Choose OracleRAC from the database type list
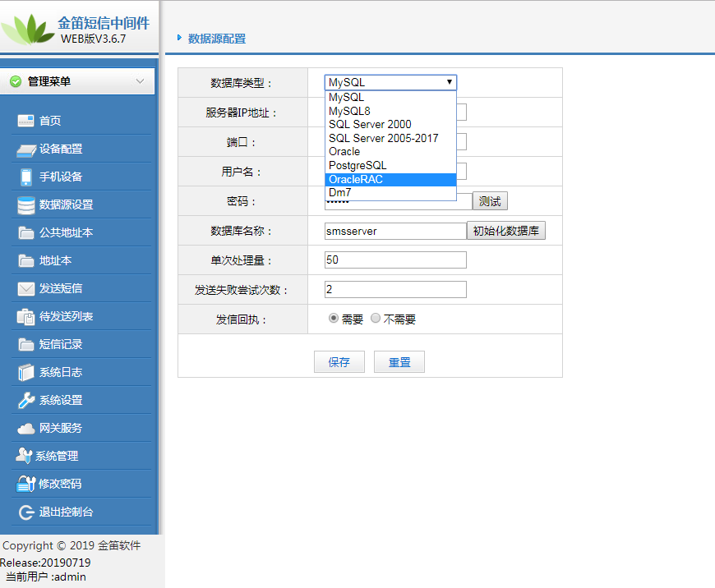This screenshot has width=715, height=588. (356, 179)
